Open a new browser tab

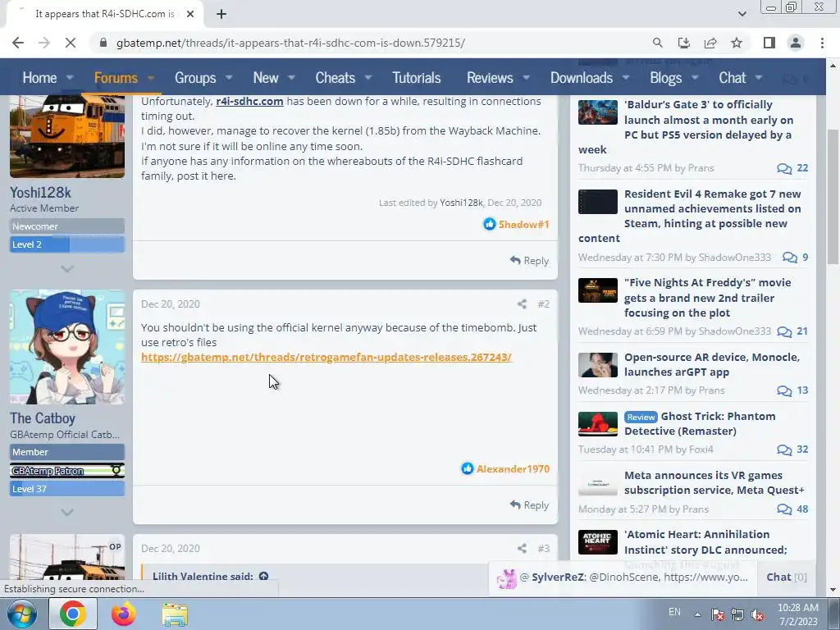coord(221,14)
